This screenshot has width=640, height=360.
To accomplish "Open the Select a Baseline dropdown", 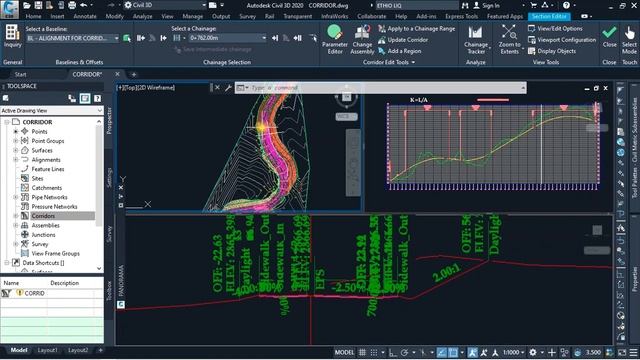I will 73,38.
